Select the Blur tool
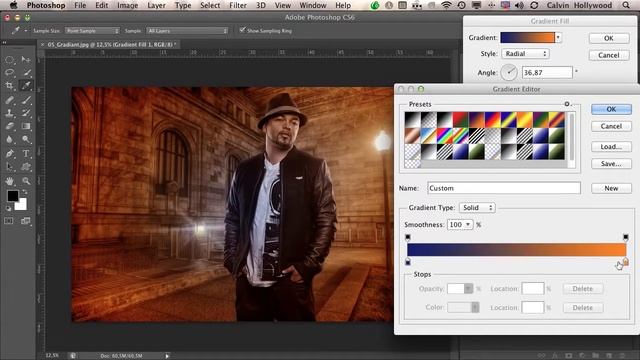 pyautogui.click(x=9, y=139)
